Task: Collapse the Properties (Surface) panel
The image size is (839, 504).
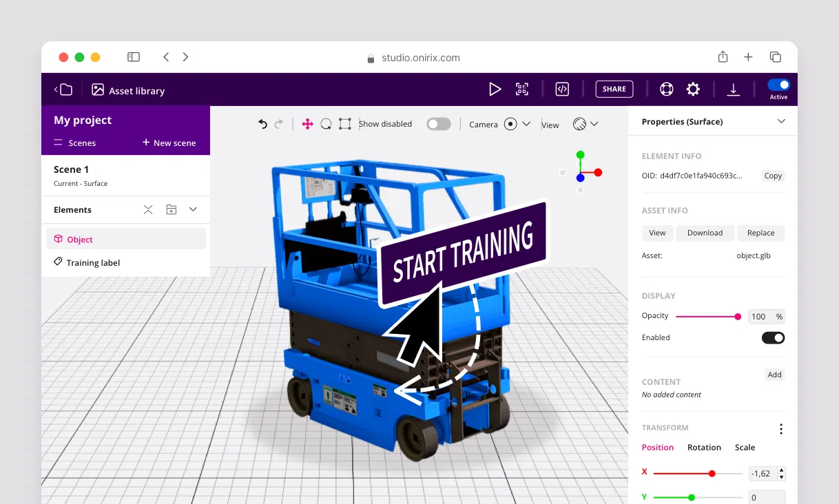Action: click(x=781, y=121)
